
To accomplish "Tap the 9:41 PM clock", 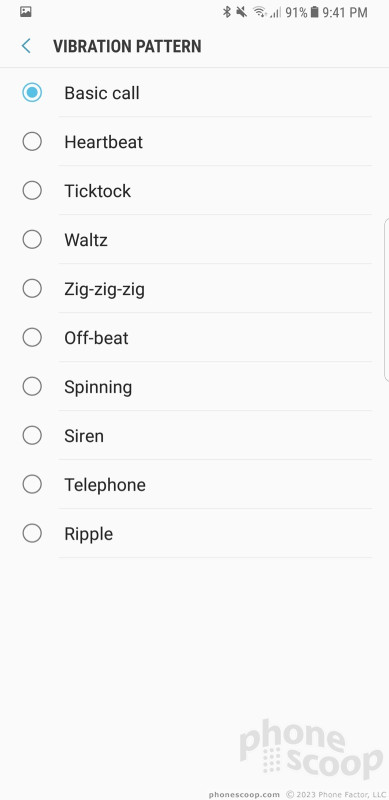I will tap(345, 12).
